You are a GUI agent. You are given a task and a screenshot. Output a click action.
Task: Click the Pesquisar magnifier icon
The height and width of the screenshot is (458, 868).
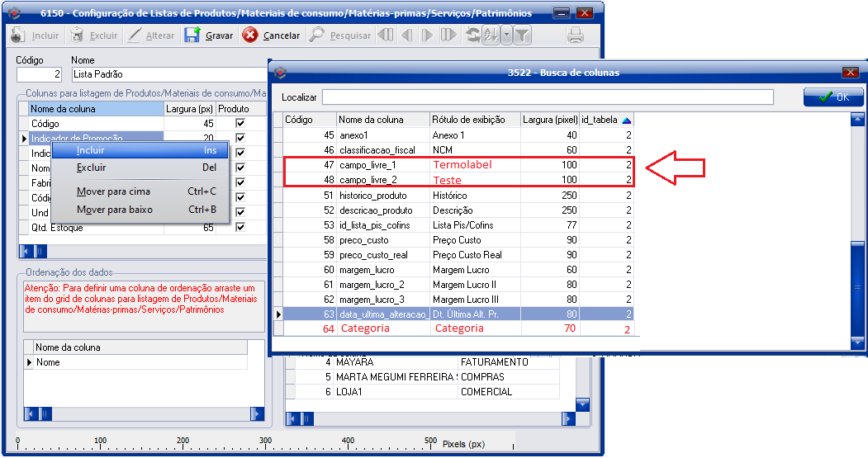click(x=317, y=35)
